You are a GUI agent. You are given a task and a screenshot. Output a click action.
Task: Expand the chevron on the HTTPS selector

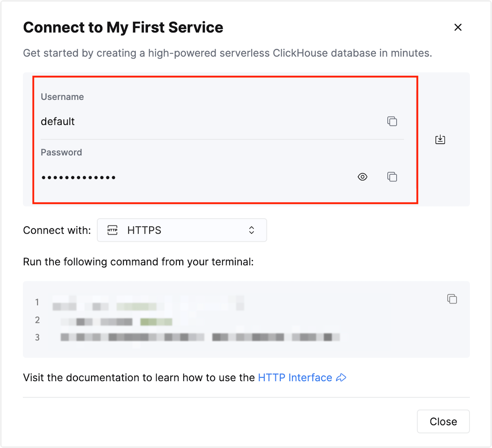[x=251, y=230]
